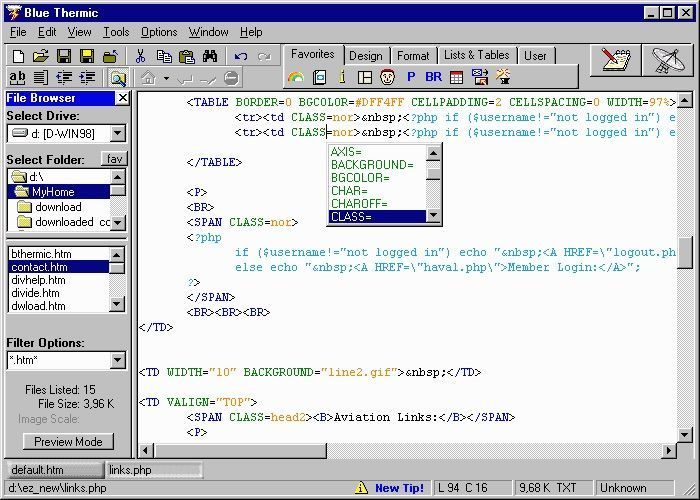The width and height of the screenshot is (700, 500).
Task: Toggle the File Browser panel magnifier icon
Action: tap(118, 78)
